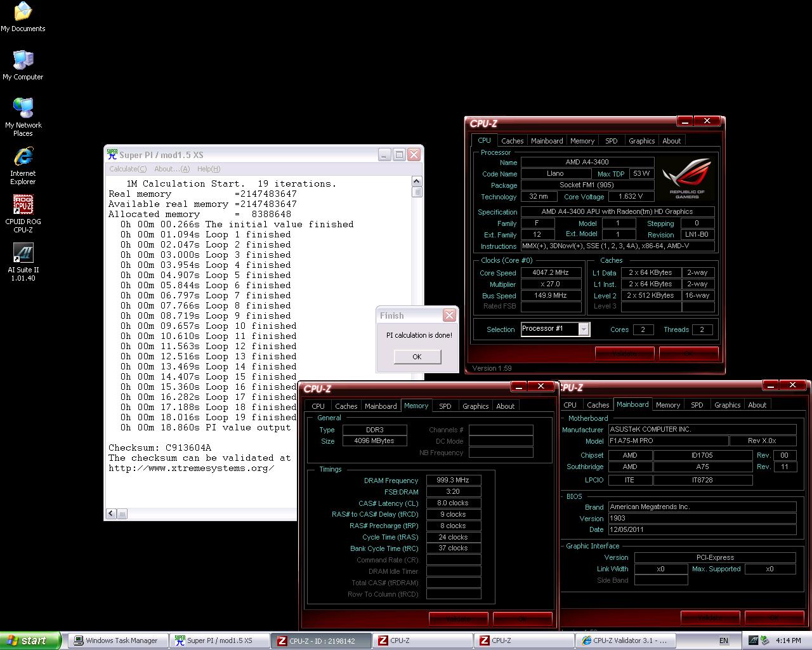The image size is (812, 650).
Task: Open the My Computer desktop icon
Action: [23, 65]
